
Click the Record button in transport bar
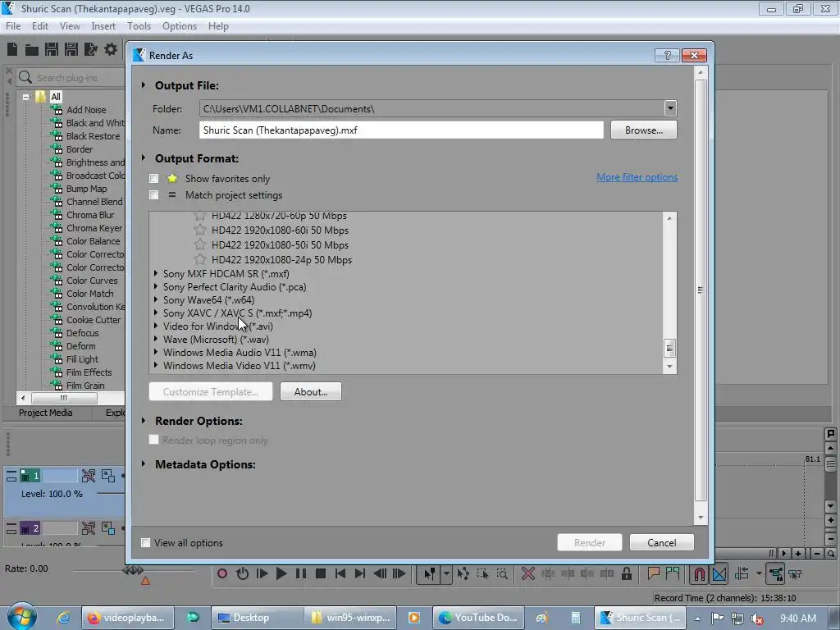(221, 573)
